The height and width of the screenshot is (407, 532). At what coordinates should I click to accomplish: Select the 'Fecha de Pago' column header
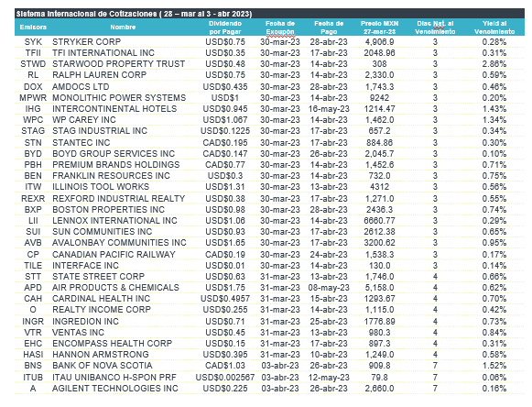tap(329, 27)
